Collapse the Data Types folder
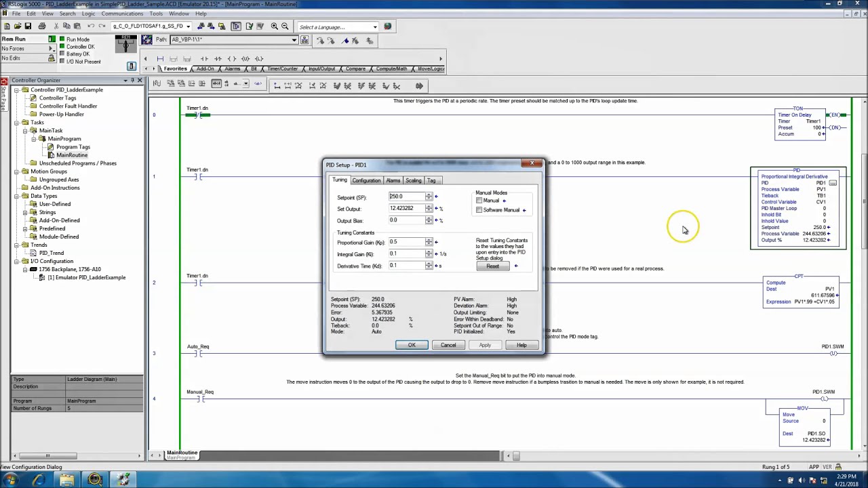868x488 pixels. (16, 196)
